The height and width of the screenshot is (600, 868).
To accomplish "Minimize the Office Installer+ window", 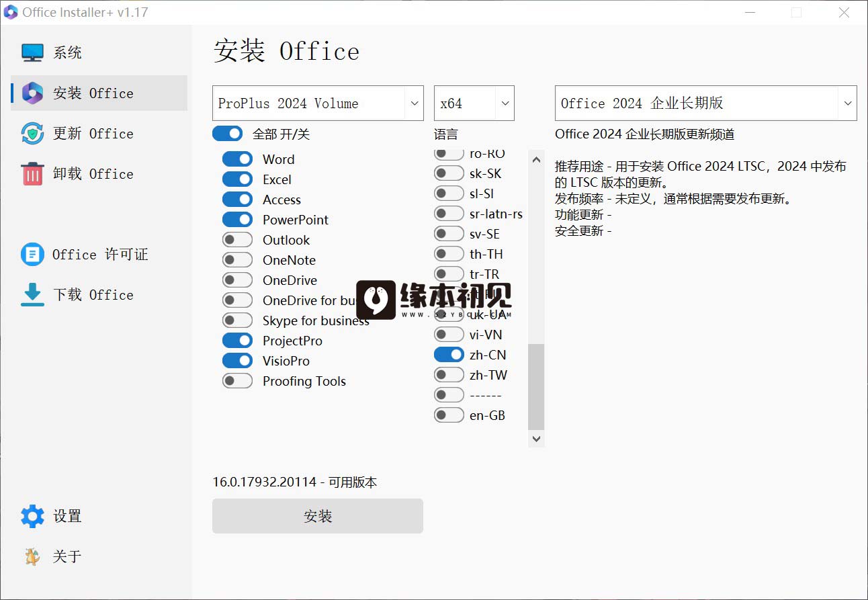I will coord(749,12).
